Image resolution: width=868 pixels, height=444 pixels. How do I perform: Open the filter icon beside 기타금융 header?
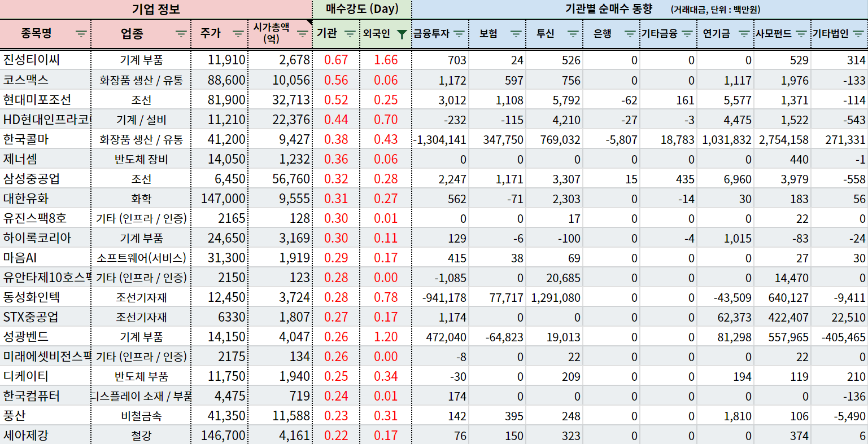pyautogui.click(x=687, y=34)
